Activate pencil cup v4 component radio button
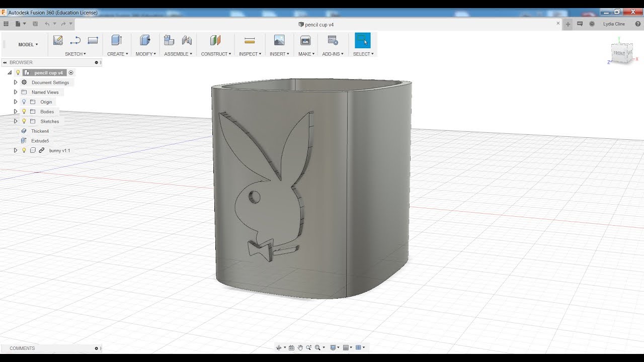644x362 pixels. click(x=71, y=73)
